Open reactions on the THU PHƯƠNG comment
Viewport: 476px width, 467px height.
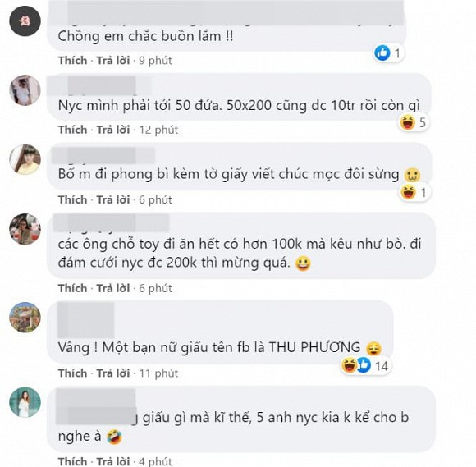[365, 365]
